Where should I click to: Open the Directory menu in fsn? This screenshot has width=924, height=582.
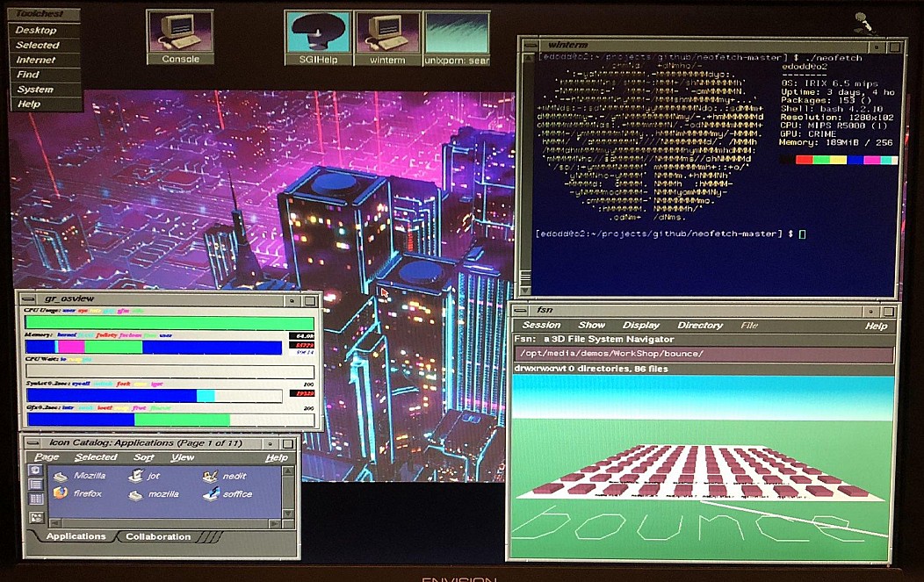699,326
